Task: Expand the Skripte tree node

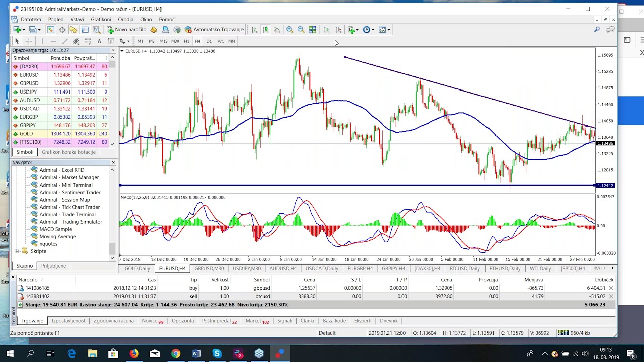Action: (17, 251)
